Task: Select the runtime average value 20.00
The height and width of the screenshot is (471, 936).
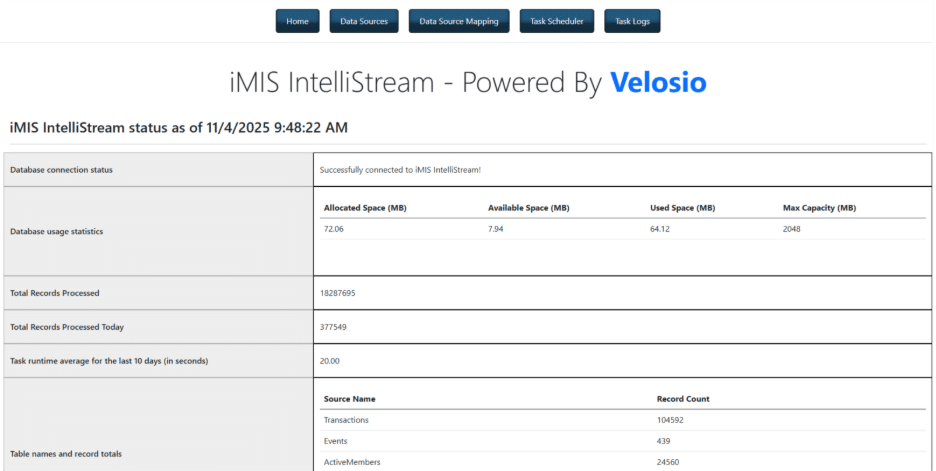Action: [330, 361]
